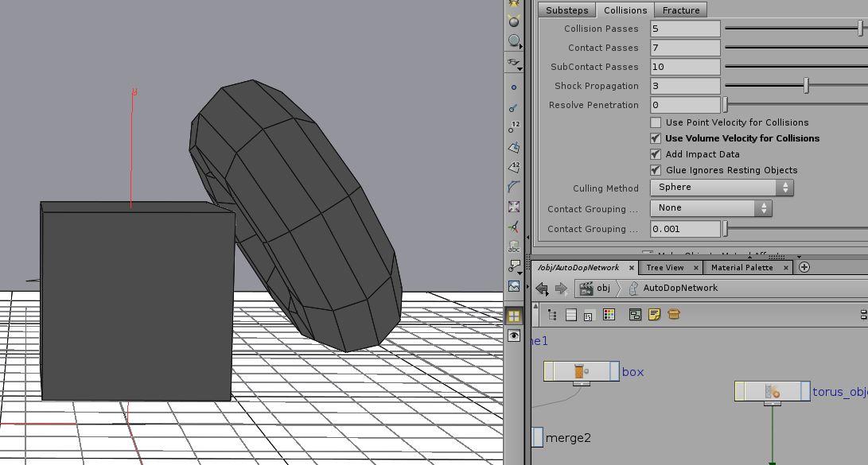Open the marker flyout icon in viewport sidebar
868x465 pixels.
click(514, 267)
